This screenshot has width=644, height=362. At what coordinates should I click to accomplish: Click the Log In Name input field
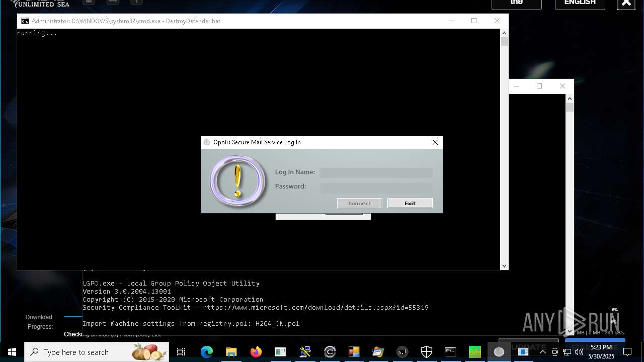(x=376, y=172)
